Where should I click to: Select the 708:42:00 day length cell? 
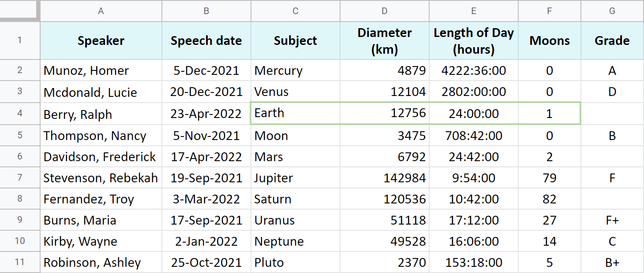point(473,136)
